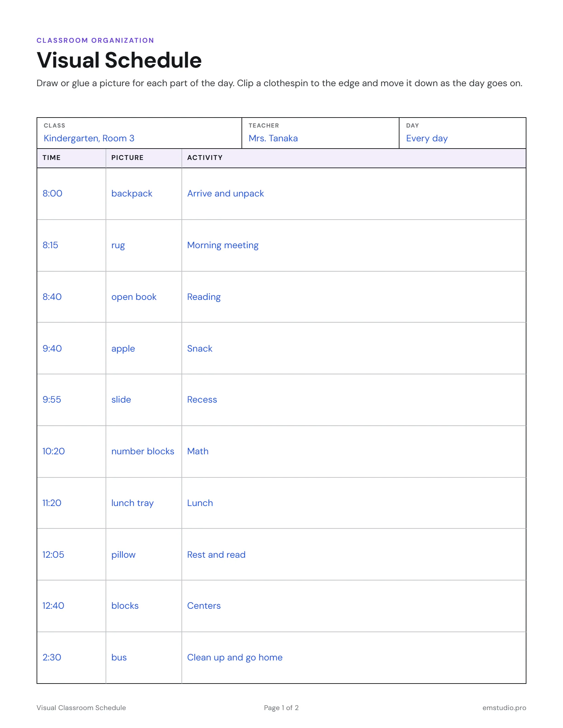Click 'Clean up and go home' activity

pos(354,657)
